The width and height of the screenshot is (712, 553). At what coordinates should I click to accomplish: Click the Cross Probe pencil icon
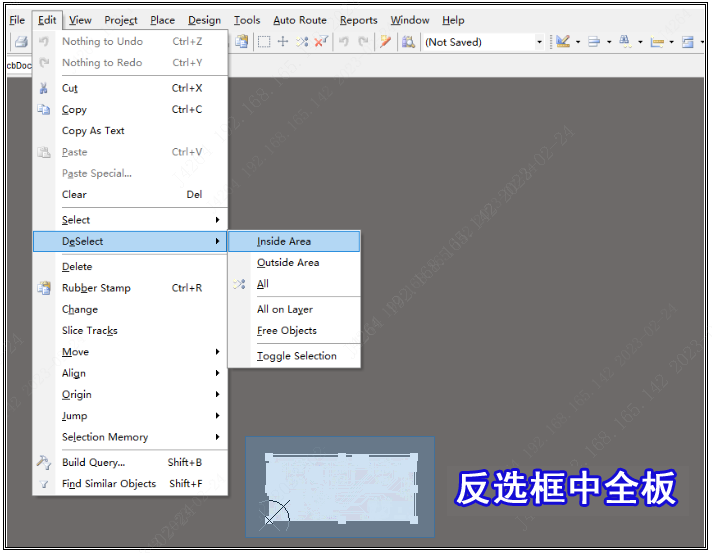[x=386, y=42]
